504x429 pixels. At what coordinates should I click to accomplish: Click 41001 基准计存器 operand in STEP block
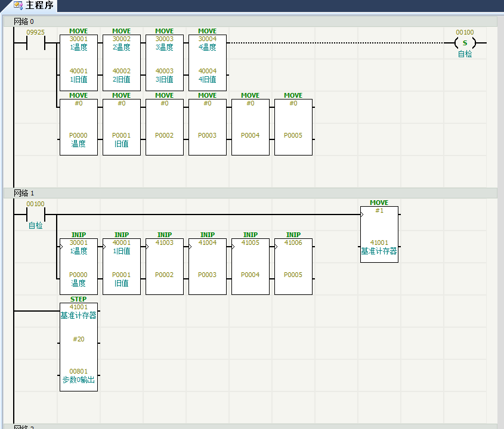coord(78,312)
